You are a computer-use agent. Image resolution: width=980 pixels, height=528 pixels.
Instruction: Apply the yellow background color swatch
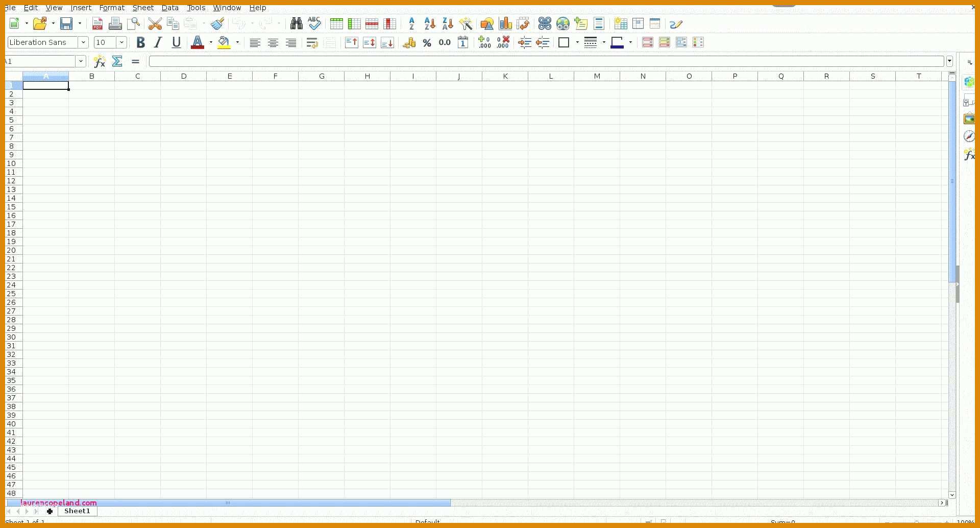click(x=224, y=43)
